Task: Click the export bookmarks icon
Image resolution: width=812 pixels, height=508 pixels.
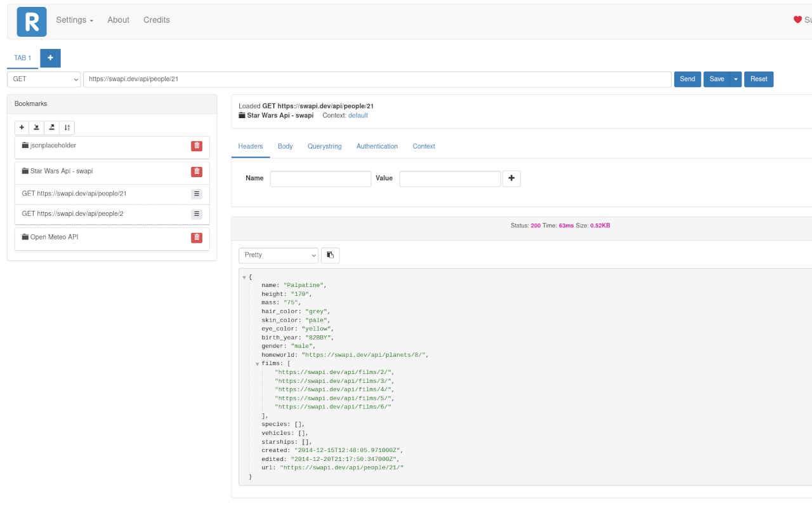Action: 52,128
